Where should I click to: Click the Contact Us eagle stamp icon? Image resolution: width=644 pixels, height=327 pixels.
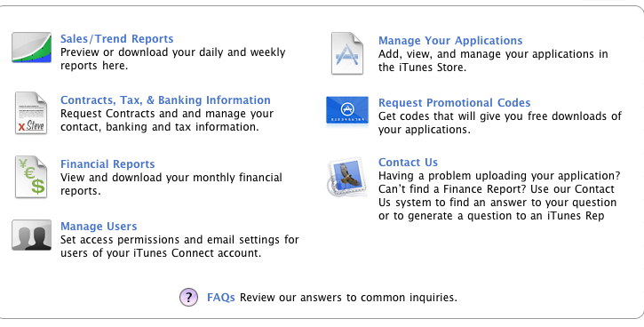tap(347, 177)
